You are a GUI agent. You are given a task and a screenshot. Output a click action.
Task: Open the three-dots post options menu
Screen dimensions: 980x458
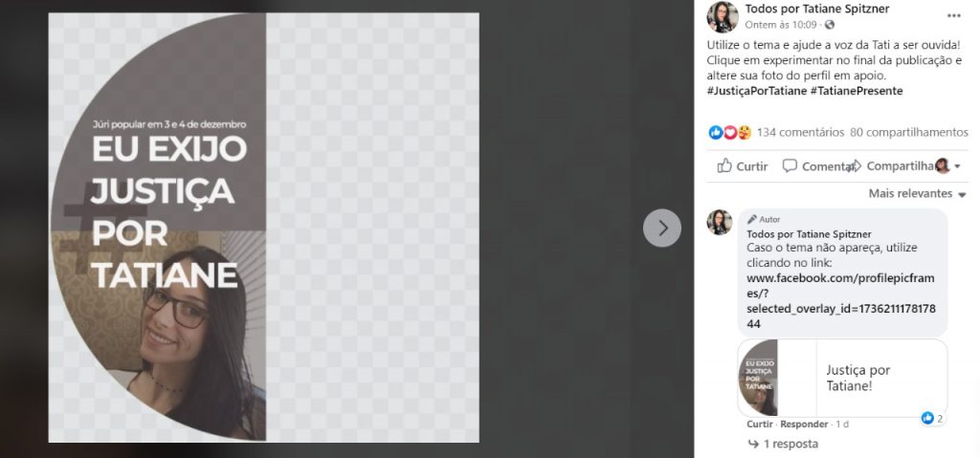click(x=953, y=16)
